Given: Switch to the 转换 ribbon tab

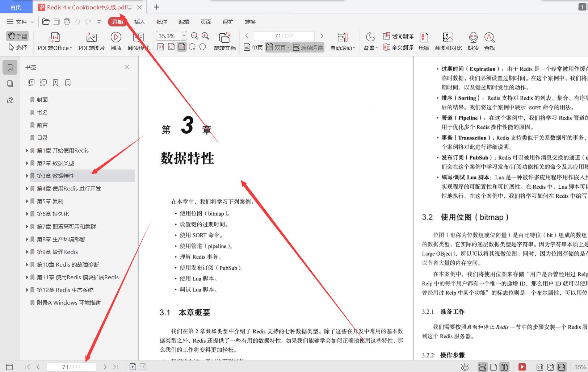Looking at the screenshot, I should [x=250, y=22].
